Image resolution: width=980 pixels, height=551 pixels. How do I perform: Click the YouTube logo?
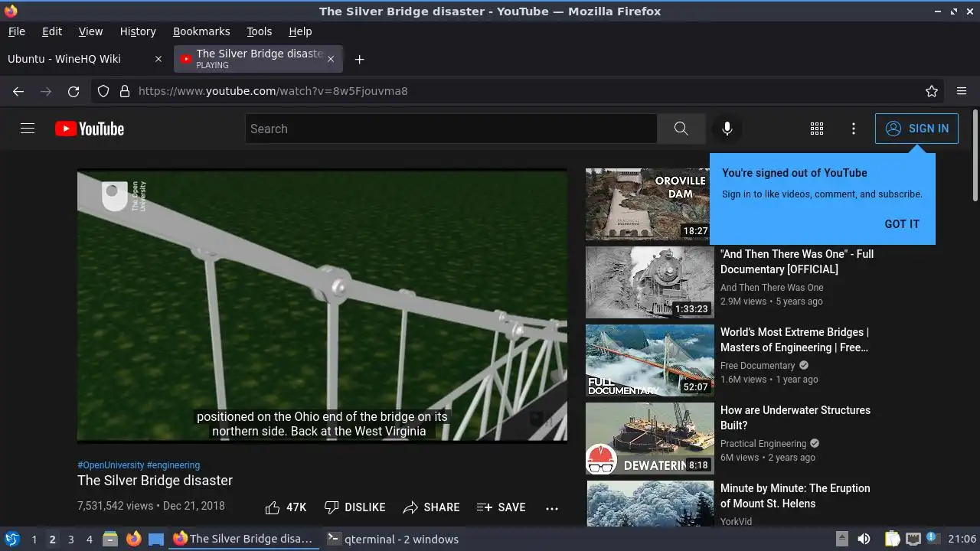pyautogui.click(x=90, y=129)
